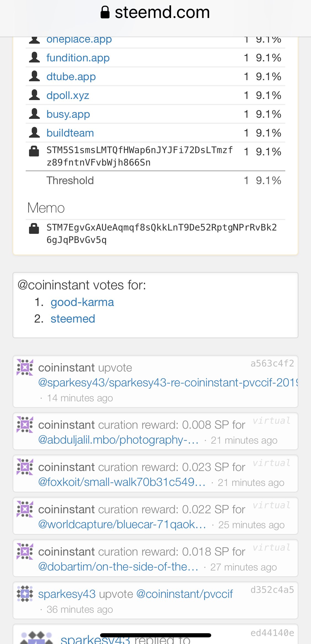The image size is (311, 644).
Task: Open the @foxkoit/small-walk post link
Action: 122,482
